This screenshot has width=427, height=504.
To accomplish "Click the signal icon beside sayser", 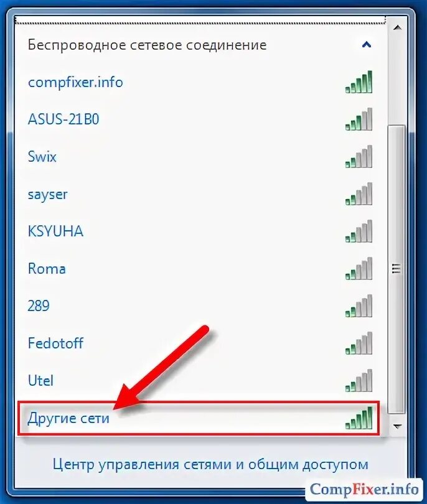I will pyautogui.click(x=359, y=194).
